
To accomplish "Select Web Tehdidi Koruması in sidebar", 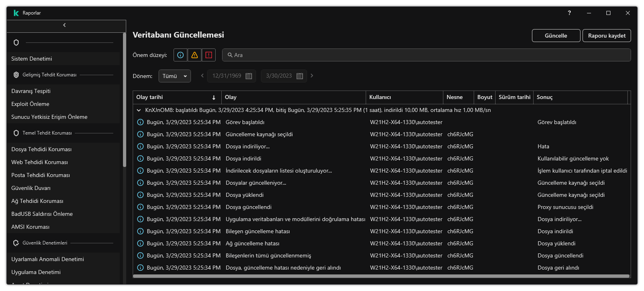I will click(x=40, y=162).
